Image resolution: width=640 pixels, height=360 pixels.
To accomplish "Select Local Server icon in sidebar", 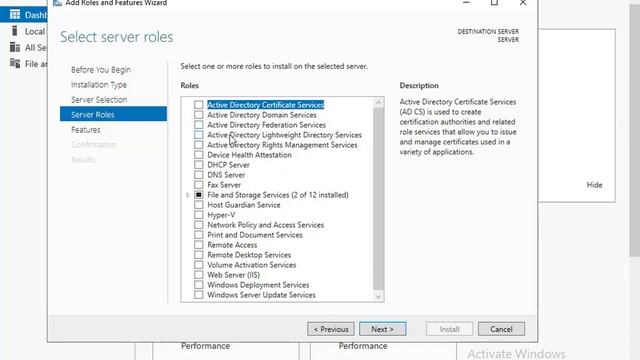I will tap(15, 31).
